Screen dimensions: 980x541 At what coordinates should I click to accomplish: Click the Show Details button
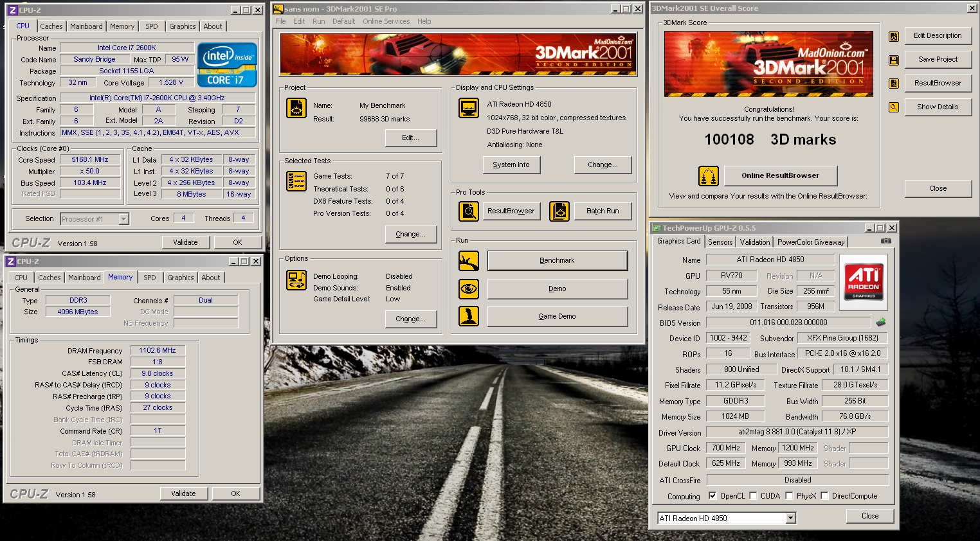[x=938, y=107]
